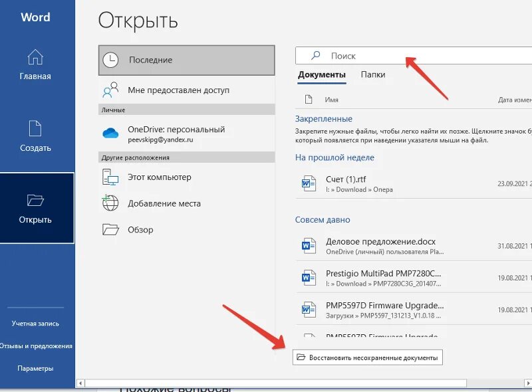Click path OneDrive (личный) пользователя
Screen dimensions: 532x392
[385, 252]
